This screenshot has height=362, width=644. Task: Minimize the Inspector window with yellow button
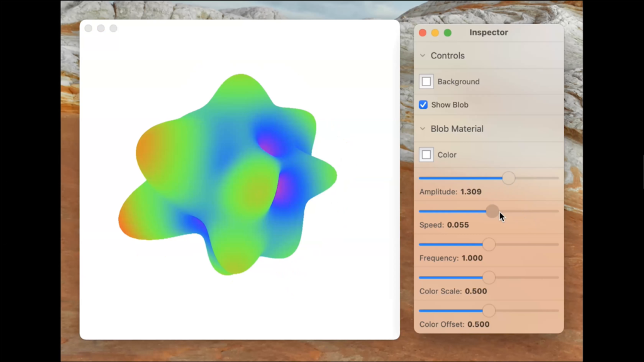click(435, 33)
